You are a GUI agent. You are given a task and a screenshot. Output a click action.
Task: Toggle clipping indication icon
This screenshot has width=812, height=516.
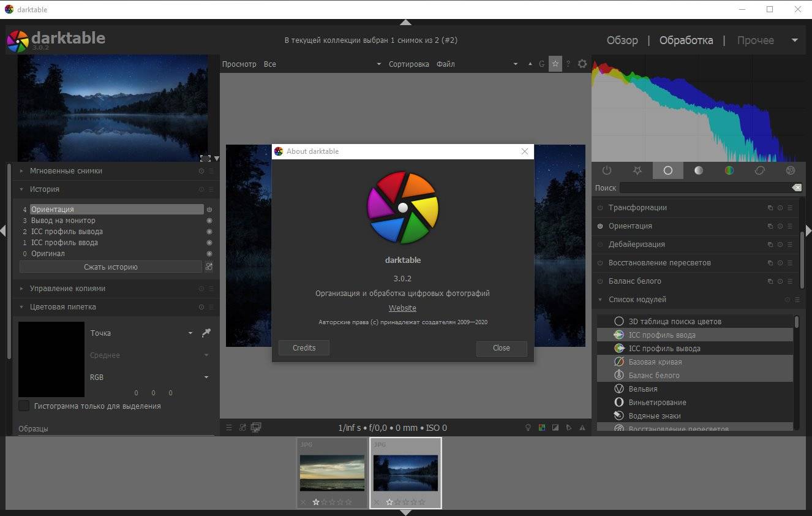tap(555, 428)
